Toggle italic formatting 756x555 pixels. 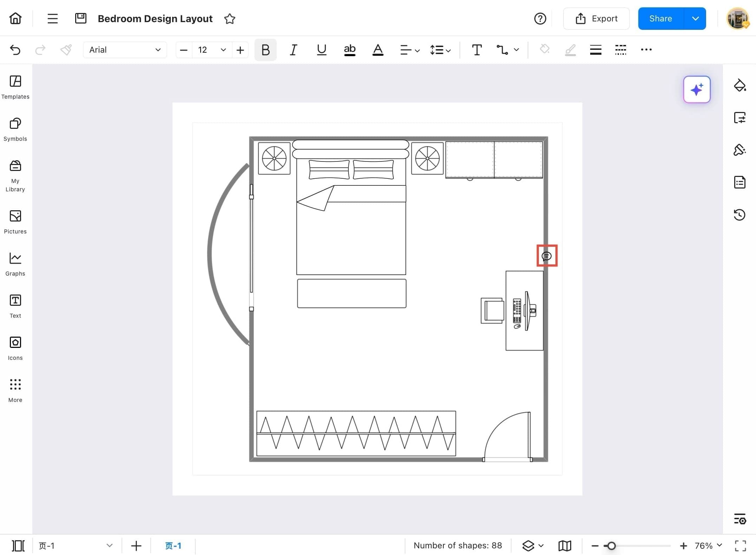click(293, 49)
